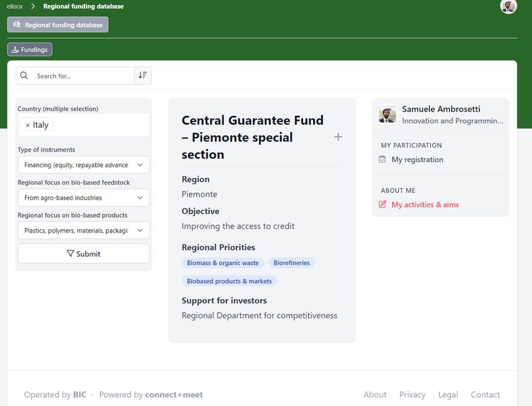Screen dimensions: 532x406
Task: Open the Privacy footer link
Action: point(412,395)
